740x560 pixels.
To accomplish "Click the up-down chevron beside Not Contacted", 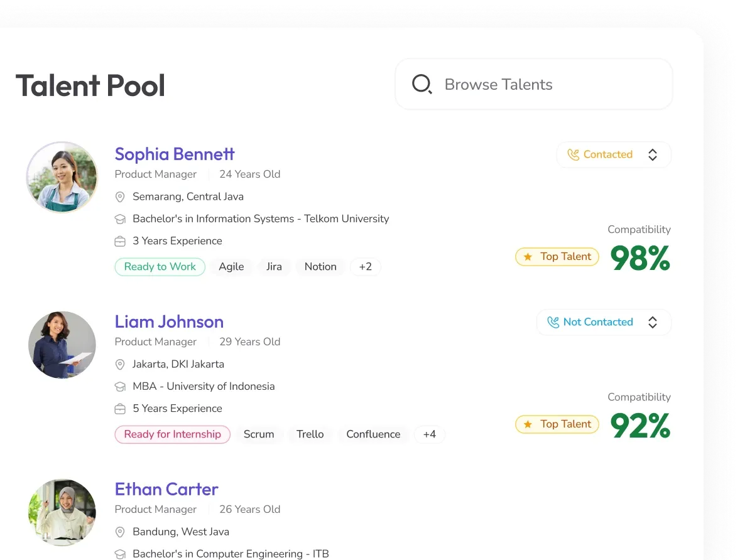I will tap(653, 322).
